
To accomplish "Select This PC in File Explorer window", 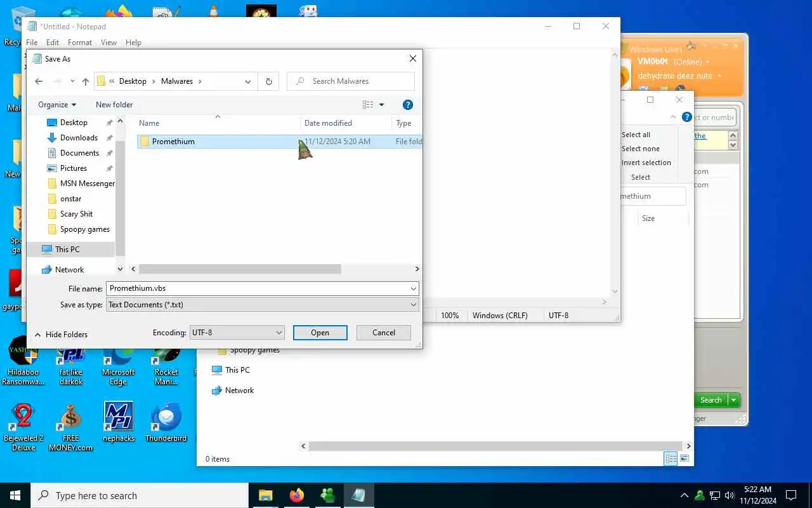I will click(x=231, y=370).
